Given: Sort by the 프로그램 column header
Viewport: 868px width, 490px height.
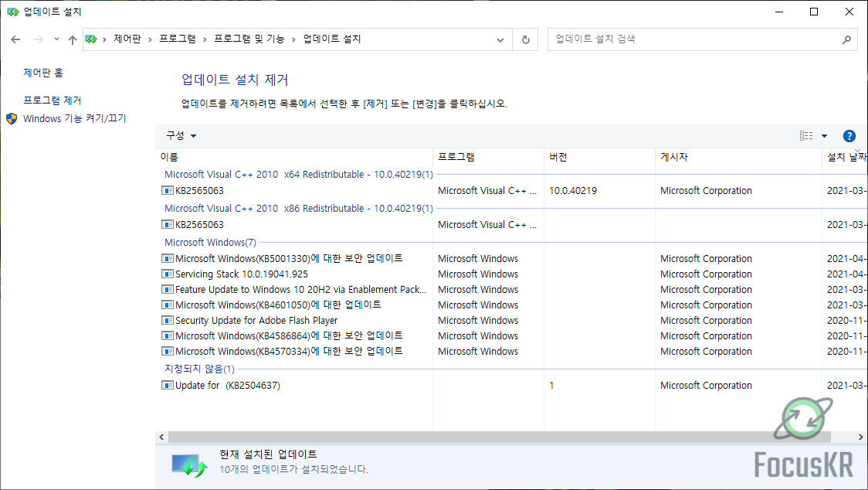Looking at the screenshot, I should coord(488,157).
